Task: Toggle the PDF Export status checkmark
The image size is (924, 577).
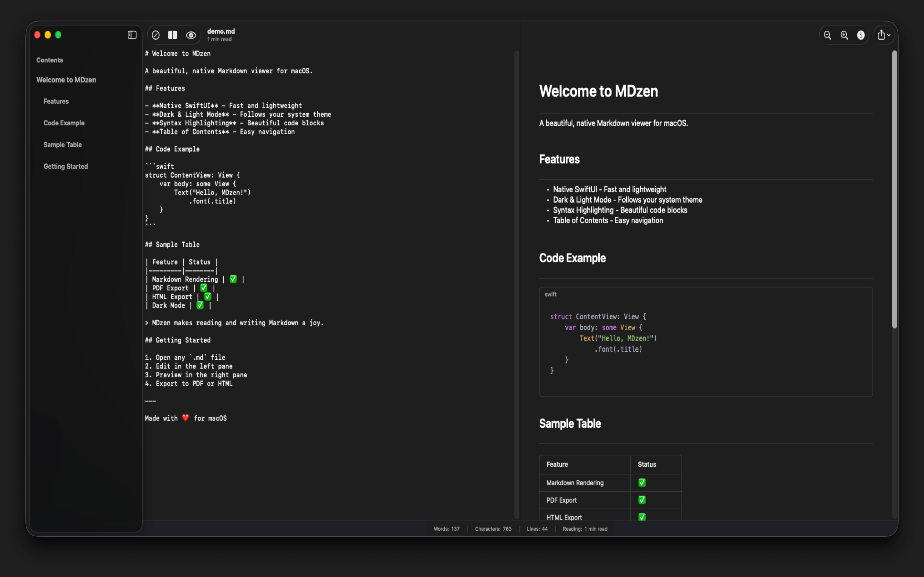Action: click(x=642, y=500)
